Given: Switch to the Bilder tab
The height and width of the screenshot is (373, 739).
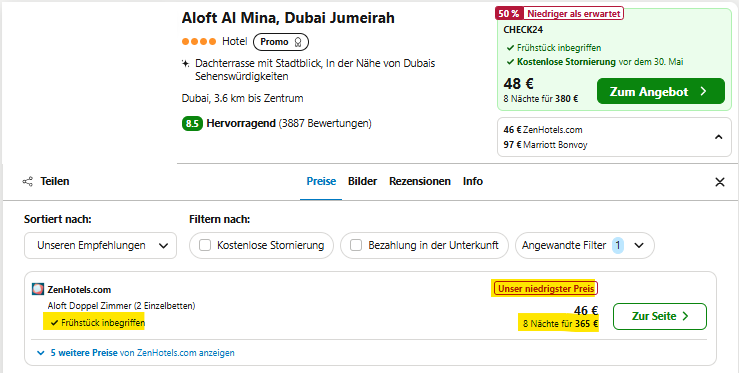Looking at the screenshot, I should coord(362,182).
